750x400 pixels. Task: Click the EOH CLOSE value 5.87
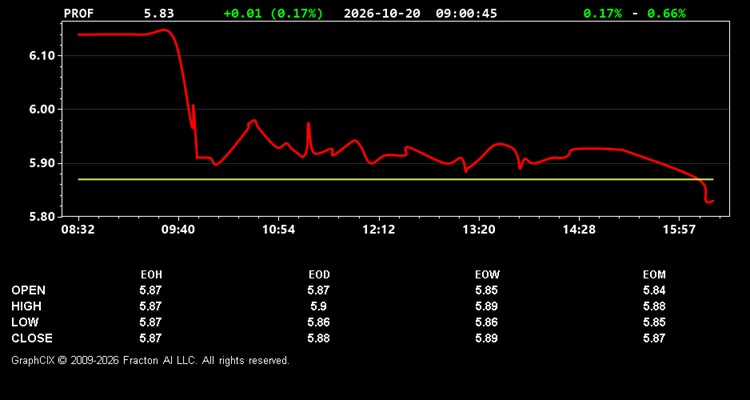(x=151, y=338)
